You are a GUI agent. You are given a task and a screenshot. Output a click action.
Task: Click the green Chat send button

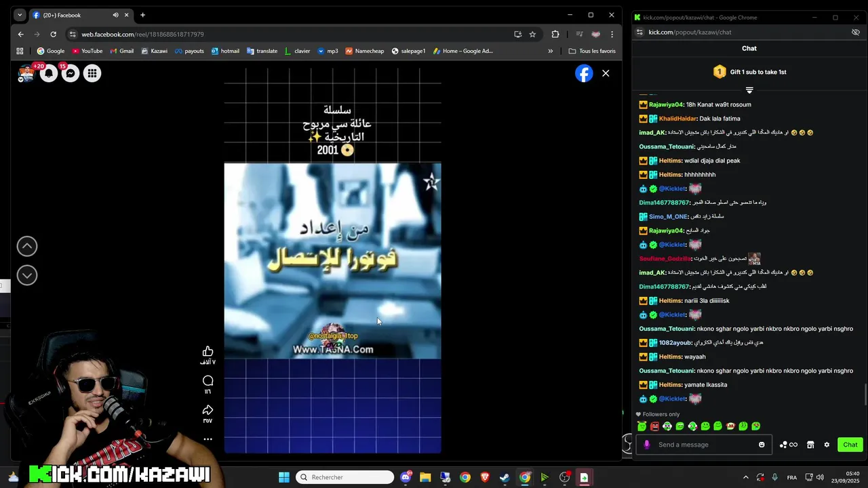(850, 445)
